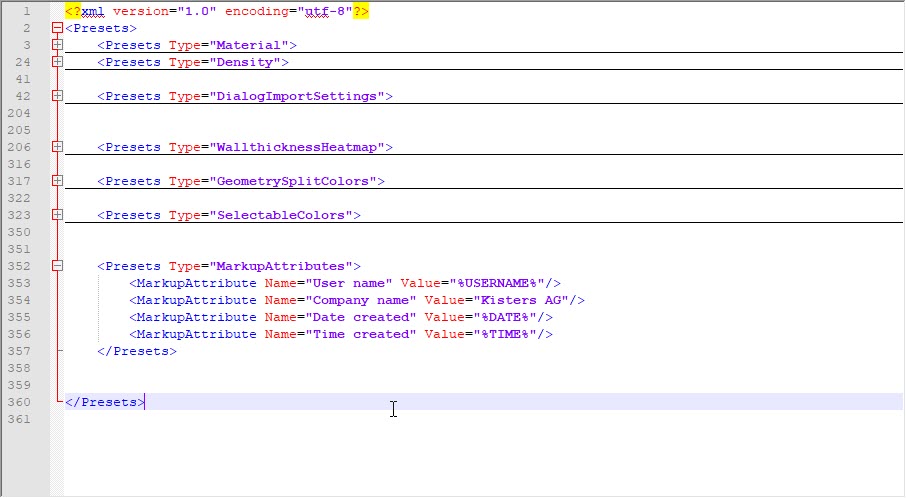Expand the DialogImportSettings fold
This screenshot has height=498, width=906.
[x=57, y=95]
